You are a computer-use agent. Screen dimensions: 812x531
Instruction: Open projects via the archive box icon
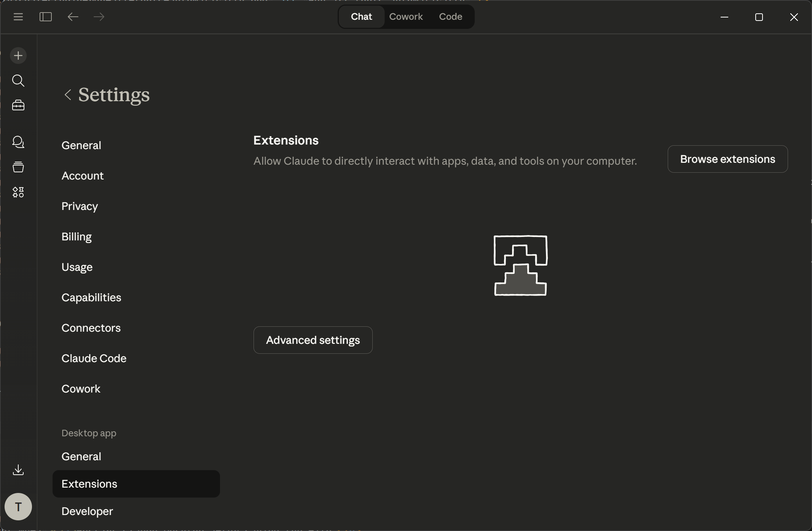point(18,167)
